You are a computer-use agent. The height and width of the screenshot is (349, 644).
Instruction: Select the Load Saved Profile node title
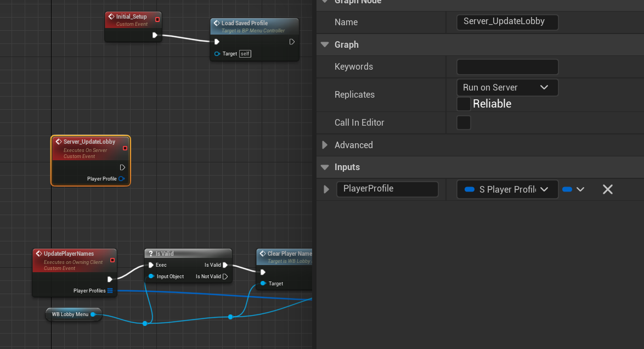point(244,23)
